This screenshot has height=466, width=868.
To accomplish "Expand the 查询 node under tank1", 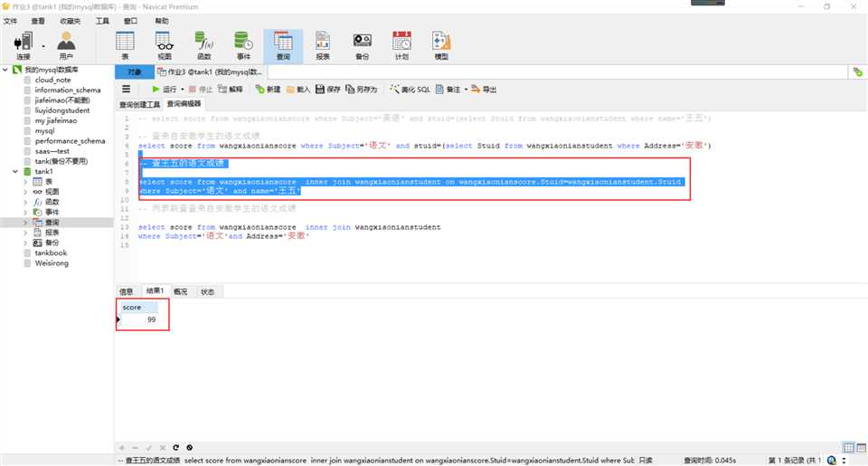I will [x=25, y=223].
